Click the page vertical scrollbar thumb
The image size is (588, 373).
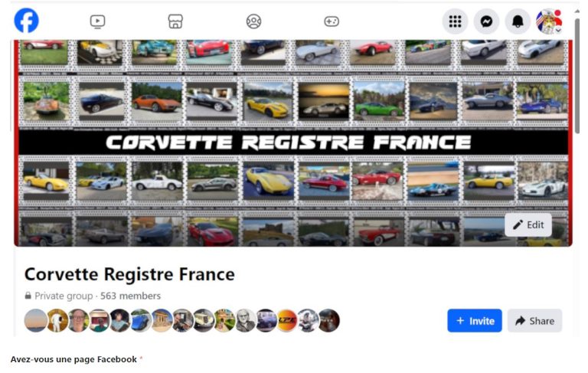point(577,75)
